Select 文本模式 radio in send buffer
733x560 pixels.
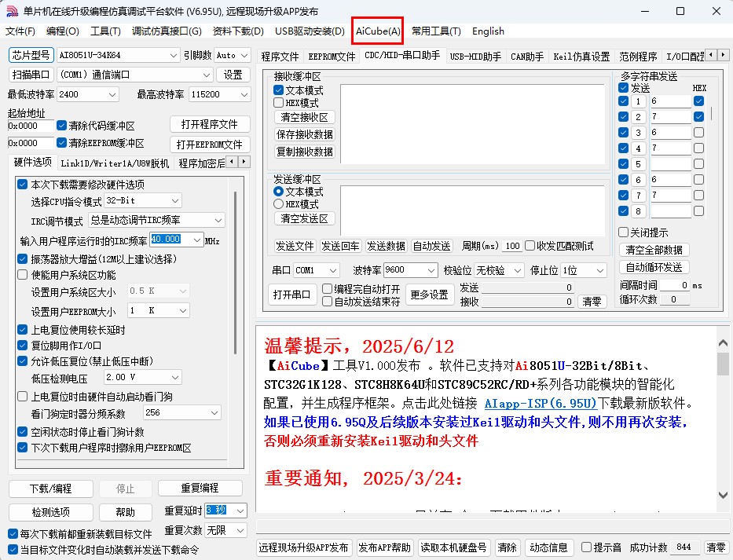point(279,192)
